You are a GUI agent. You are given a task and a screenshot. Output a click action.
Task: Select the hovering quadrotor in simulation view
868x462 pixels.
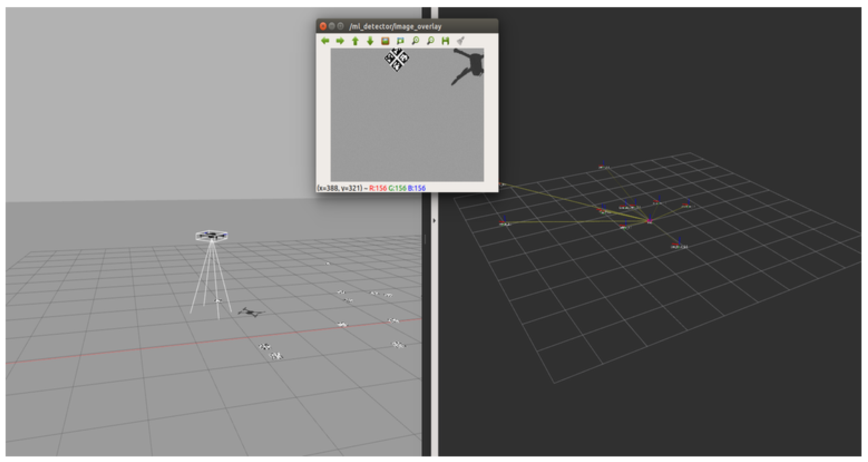212,235
